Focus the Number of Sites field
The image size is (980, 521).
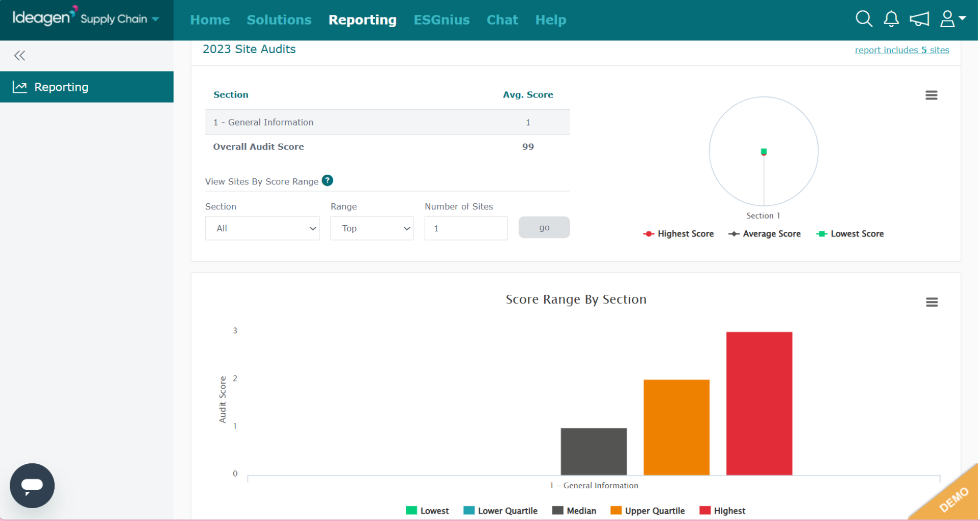point(466,228)
